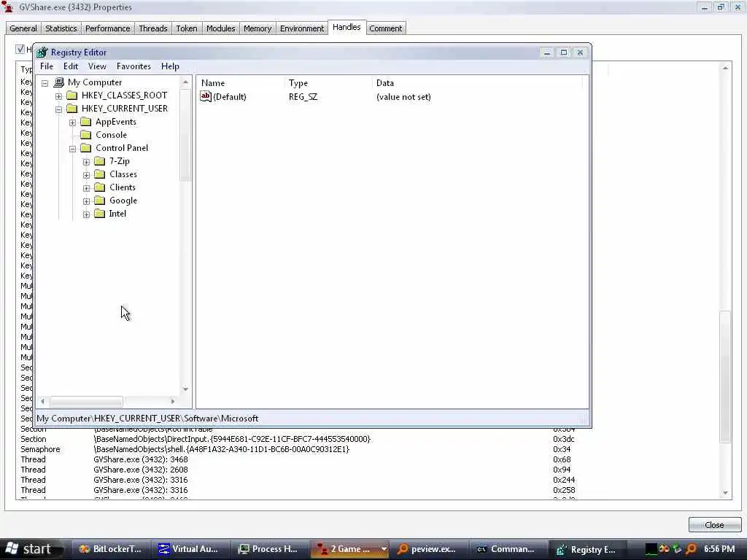The width and height of the screenshot is (747, 560).
Task: Expand the Clients node
Action: [x=86, y=188]
